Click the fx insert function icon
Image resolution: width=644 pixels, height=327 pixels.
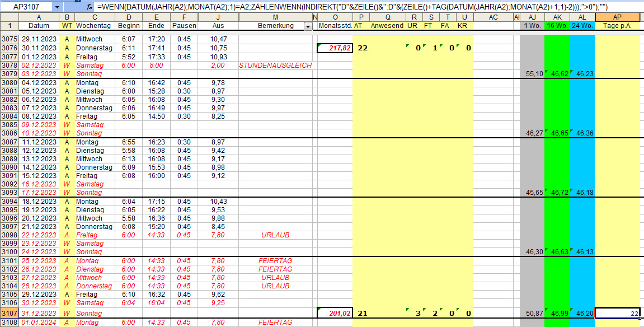pos(89,7)
